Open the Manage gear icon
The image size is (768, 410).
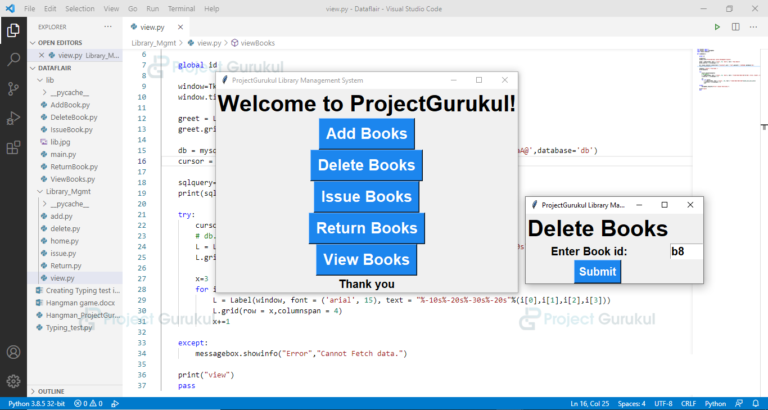13,381
